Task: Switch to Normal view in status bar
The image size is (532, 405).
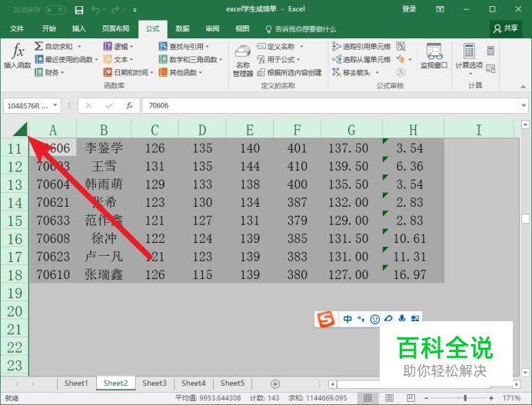Action: coord(367,397)
